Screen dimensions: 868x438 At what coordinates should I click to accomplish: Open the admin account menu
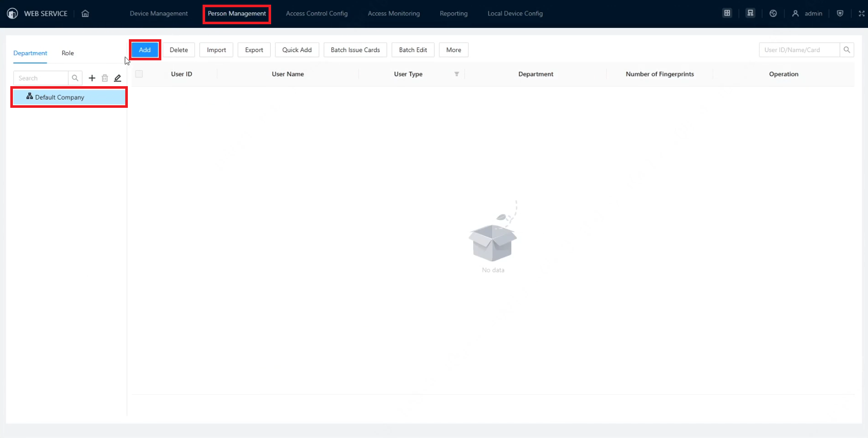point(807,13)
